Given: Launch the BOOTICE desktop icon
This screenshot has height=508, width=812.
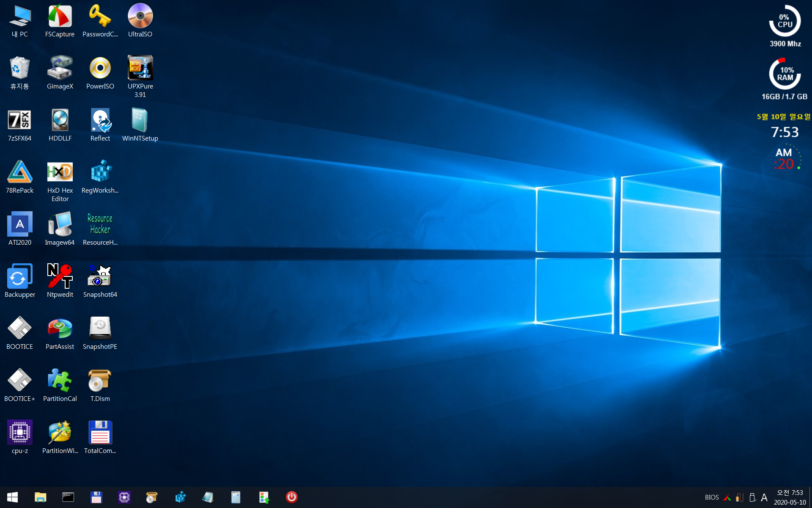Looking at the screenshot, I should [20, 334].
